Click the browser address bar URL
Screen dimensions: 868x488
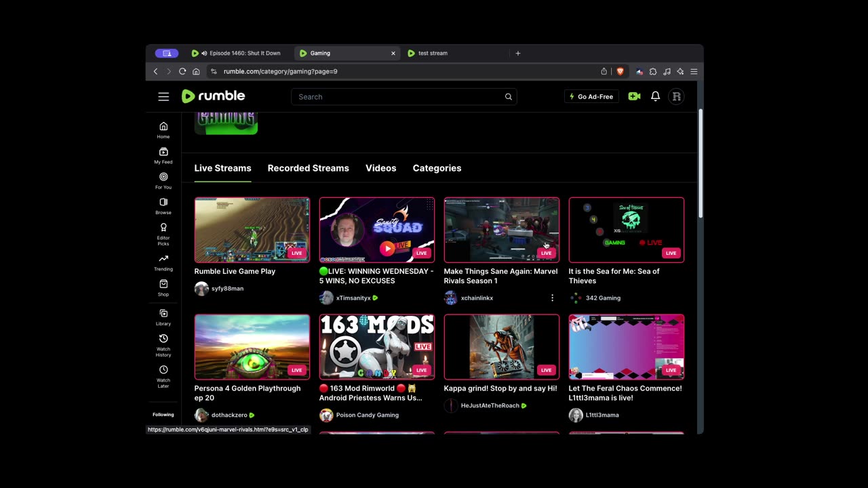click(x=280, y=71)
